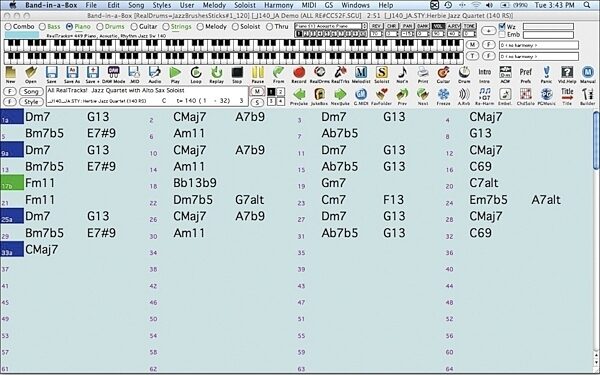The width and height of the screenshot is (600, 375).
Task: Open the Notation window icon
Action: [402, 74]
